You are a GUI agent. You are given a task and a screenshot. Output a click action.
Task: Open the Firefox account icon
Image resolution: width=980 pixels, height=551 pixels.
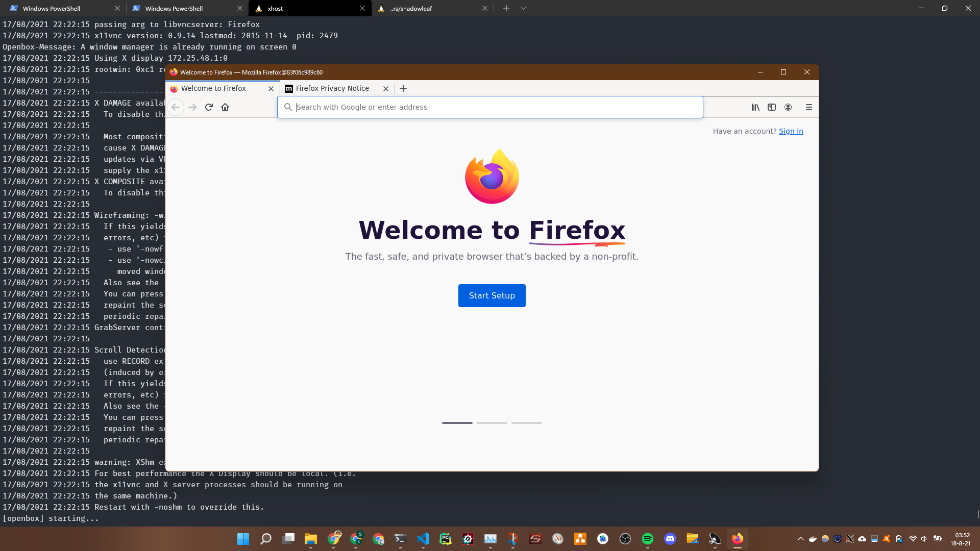788,107
